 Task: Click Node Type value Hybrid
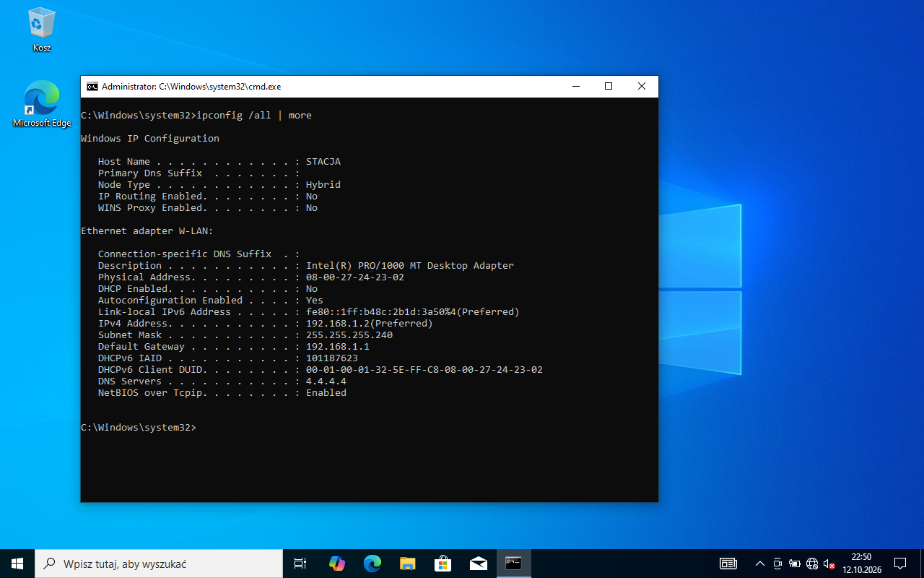click(x=323, y=185)
